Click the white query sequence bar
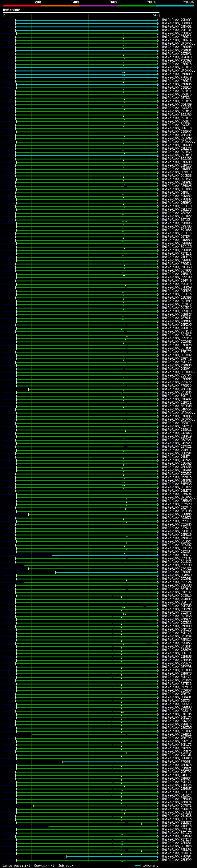Viewport: 197px width, 868px height. pyautogui.click(x=81, y=12)
